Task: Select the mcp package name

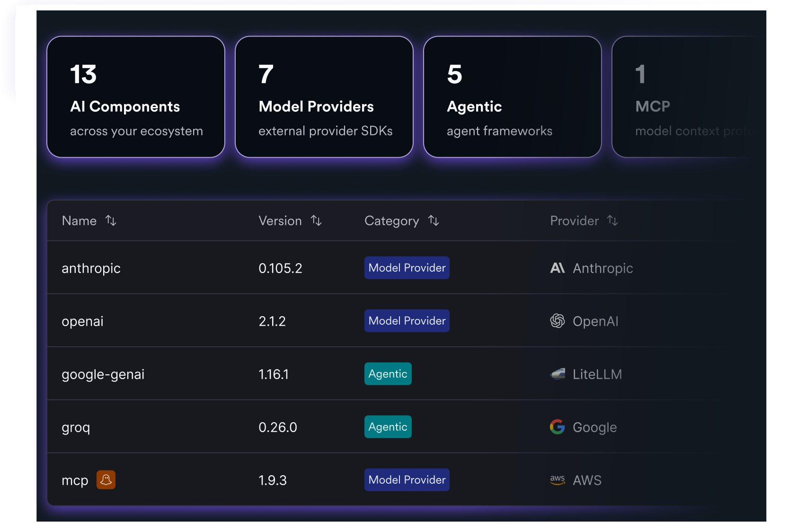Action: (x=75, y=480)
